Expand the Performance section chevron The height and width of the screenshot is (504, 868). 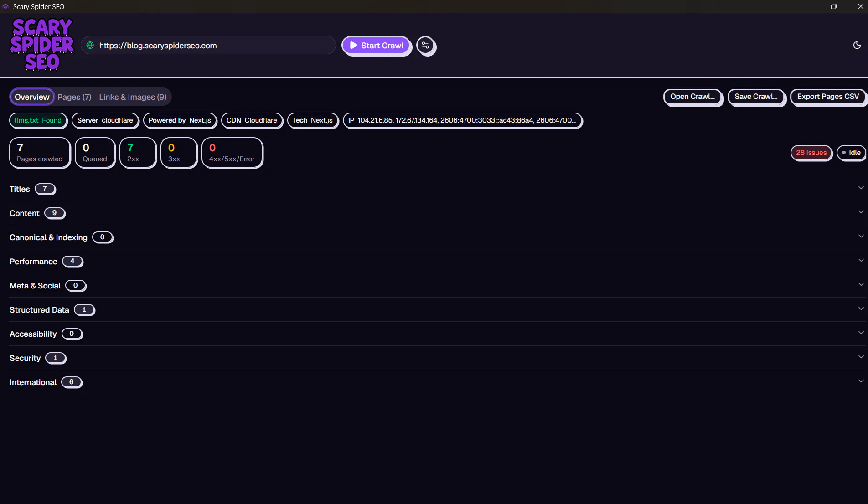click(x=861, y=260)
